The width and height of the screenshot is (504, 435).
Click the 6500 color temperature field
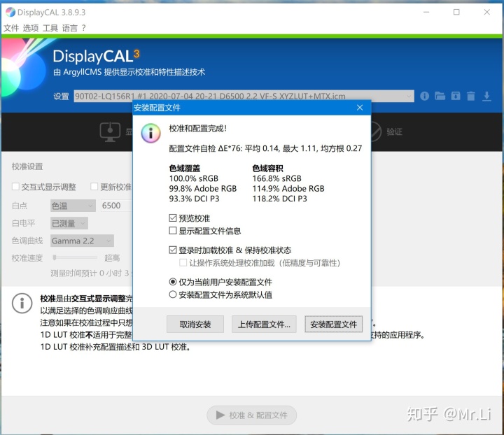(x=116, y=206)
